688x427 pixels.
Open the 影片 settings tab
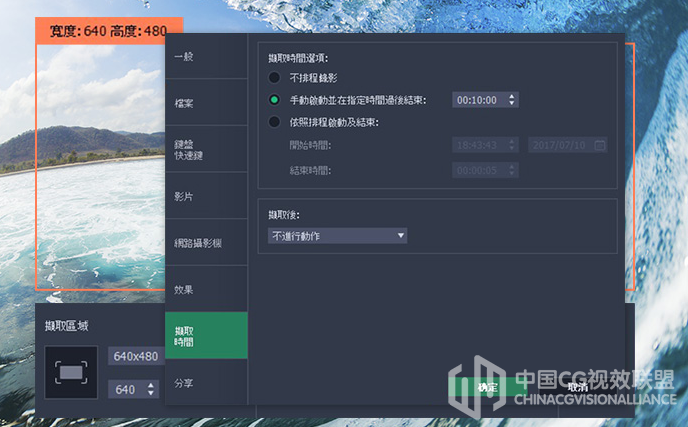coord(206,196)
